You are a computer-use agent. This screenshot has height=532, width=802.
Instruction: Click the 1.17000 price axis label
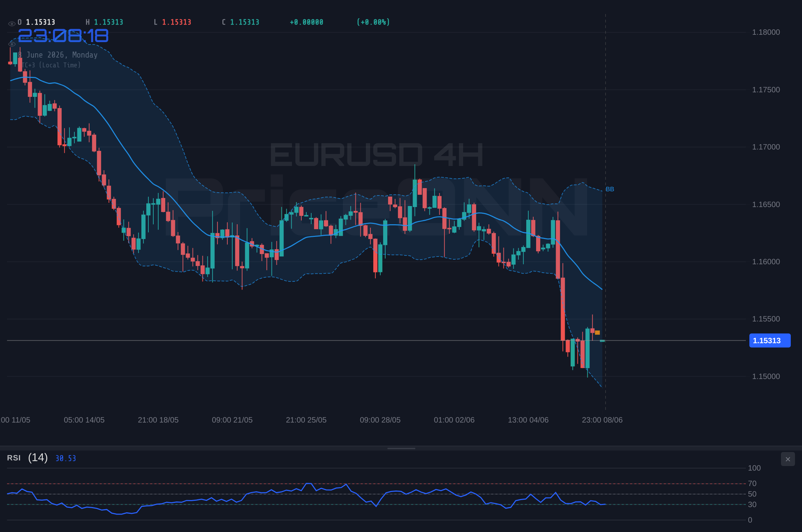pyautogui.click(x=766, y=147)
